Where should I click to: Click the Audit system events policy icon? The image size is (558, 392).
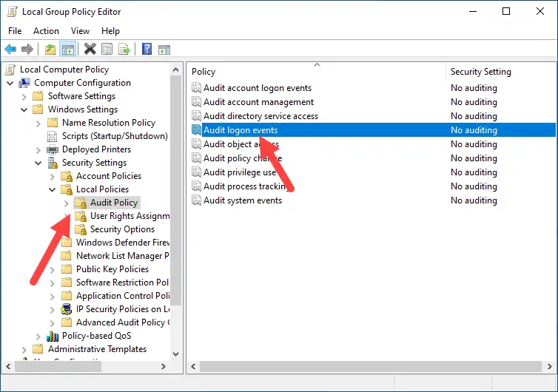(196, 200)
